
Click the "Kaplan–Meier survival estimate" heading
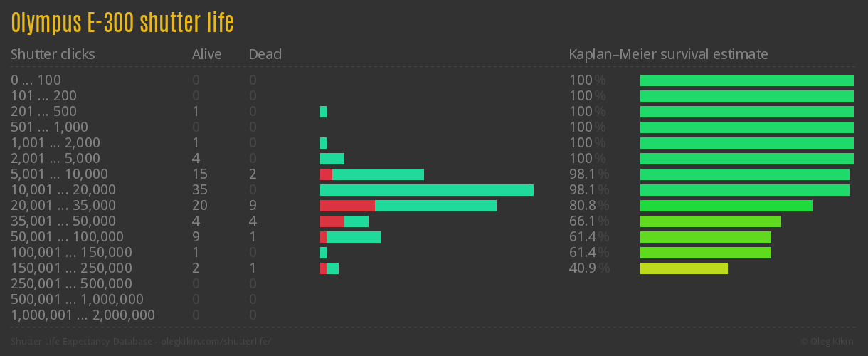[668, 54]
